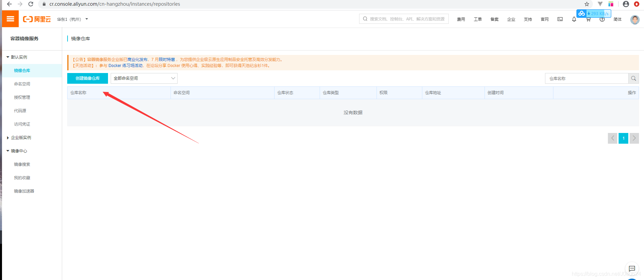Click the address bar URL
This screenshot has height=280, width=644.
tap(115, 4)
